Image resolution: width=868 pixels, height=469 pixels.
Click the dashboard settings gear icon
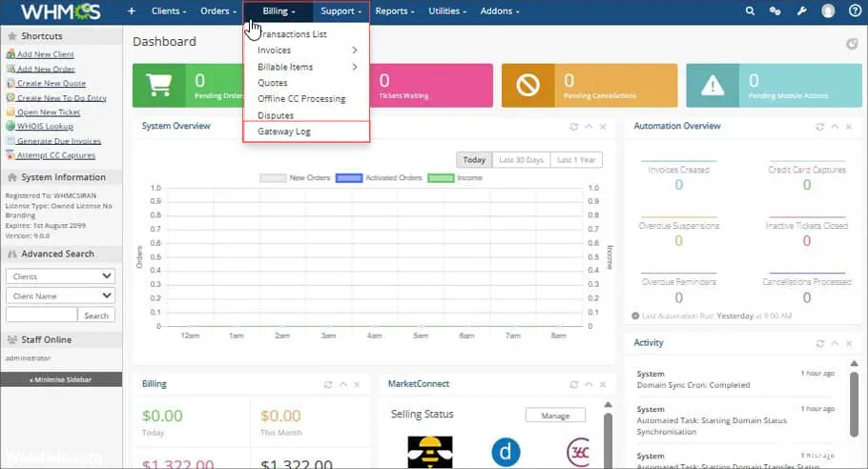tap(852, 44)
